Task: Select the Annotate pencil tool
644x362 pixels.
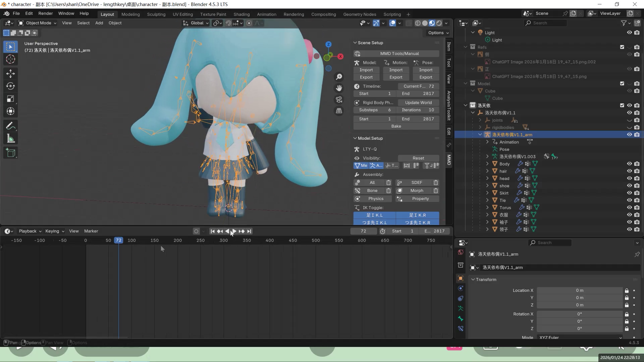Action: [10, 126]
